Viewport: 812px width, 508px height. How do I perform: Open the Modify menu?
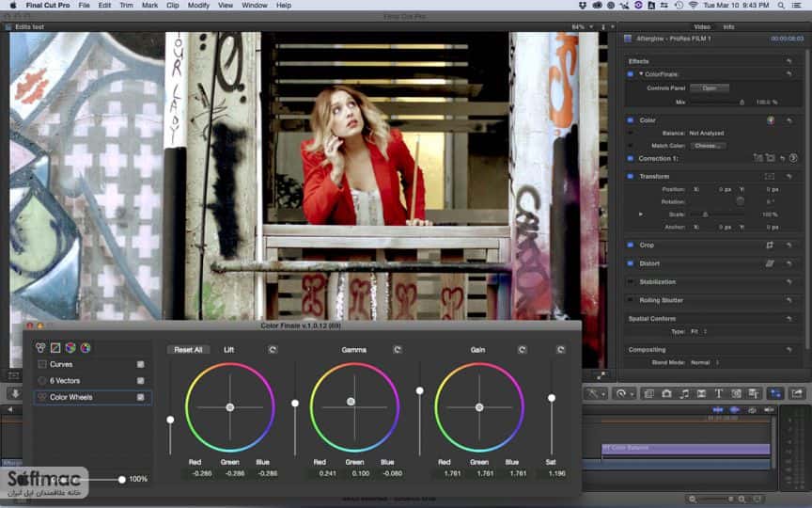198,6
